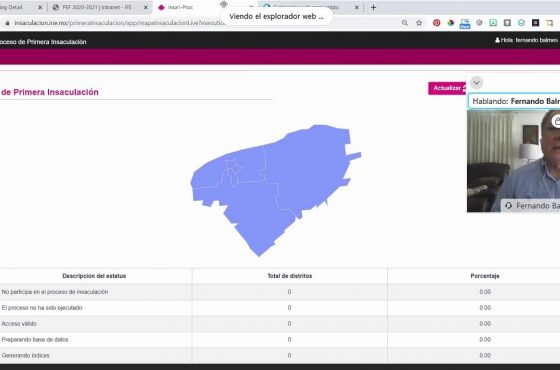Open the green square extension icon
This screenshot has width=560, height=370.
[493, 23]
